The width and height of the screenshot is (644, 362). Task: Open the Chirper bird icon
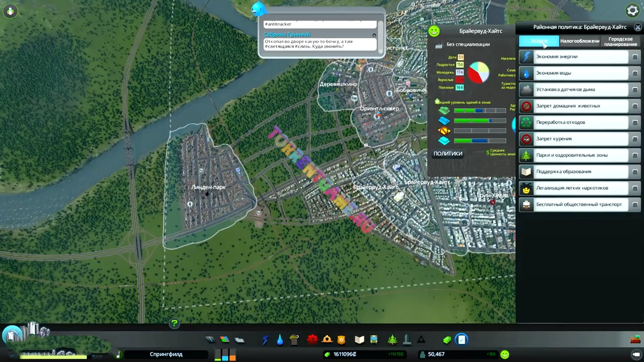click(x=259, y=9)
